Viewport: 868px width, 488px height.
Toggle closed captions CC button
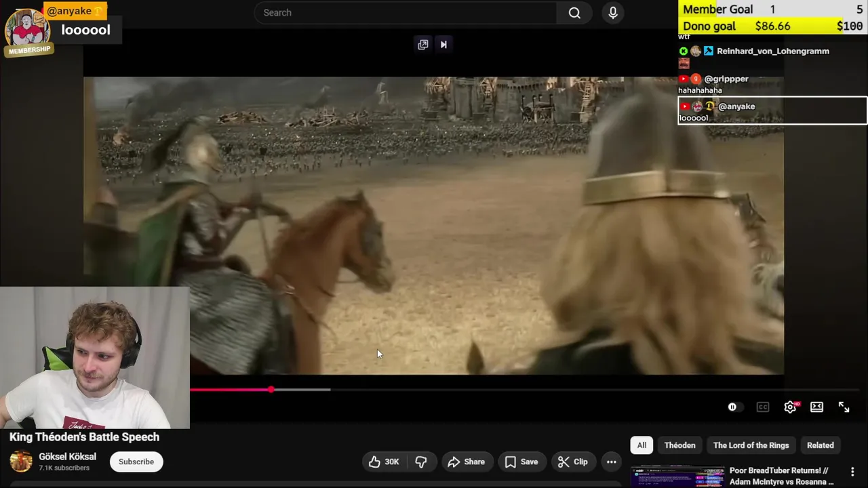(763, 407)
